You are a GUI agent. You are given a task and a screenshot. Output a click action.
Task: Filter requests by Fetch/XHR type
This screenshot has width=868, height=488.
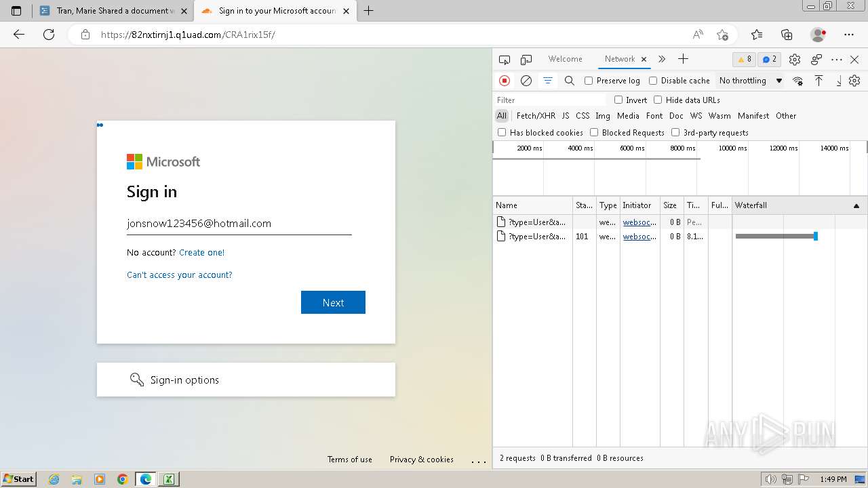click(x=536, y=116)
